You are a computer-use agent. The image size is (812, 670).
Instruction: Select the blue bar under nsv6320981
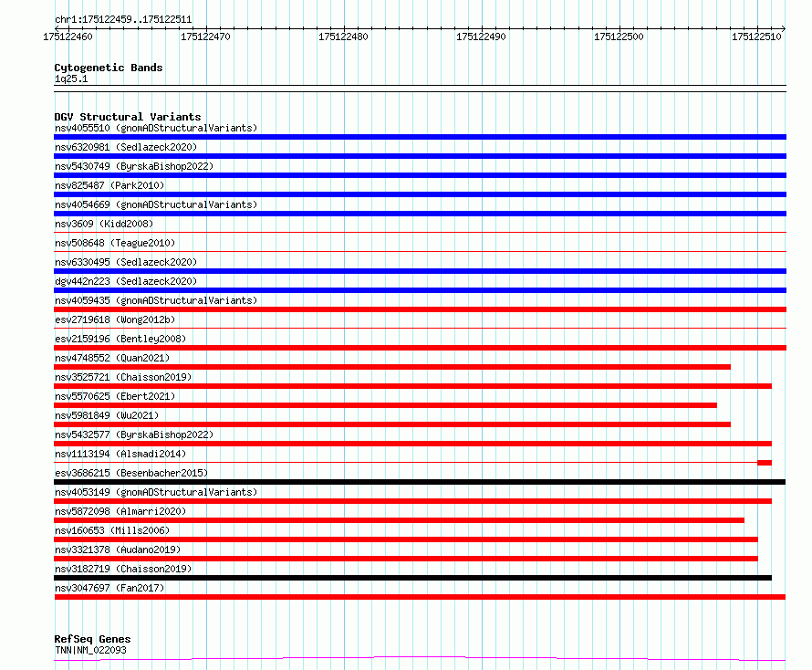(x=420, y=156)
